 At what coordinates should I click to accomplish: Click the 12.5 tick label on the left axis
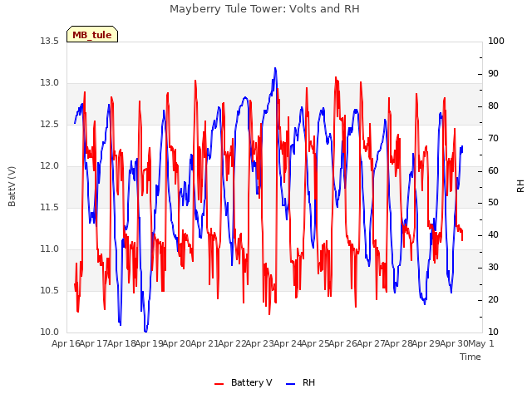coord(50,124)
